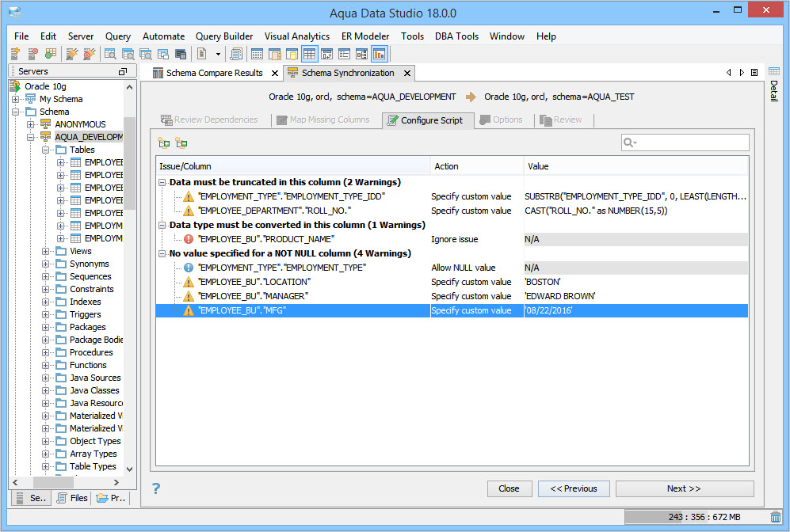
Task: Select the Functions folder in tree
Action: 88,365
